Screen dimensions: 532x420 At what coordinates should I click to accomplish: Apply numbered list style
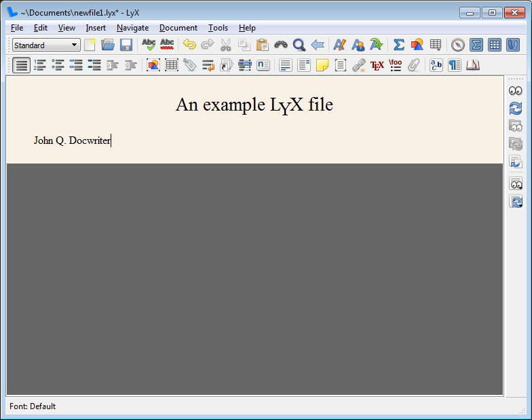pyautogui.click(x=39, y=65)
